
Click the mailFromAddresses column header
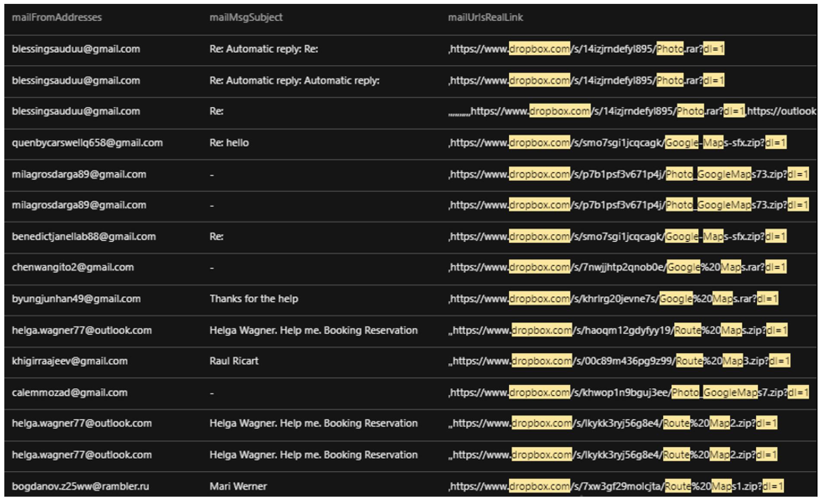(x=57, y=18)
